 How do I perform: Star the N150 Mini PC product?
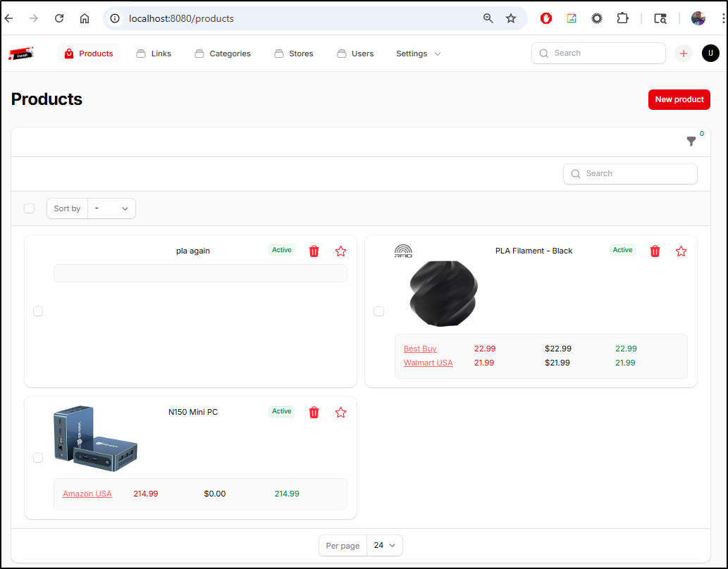(x=341, y=413)
